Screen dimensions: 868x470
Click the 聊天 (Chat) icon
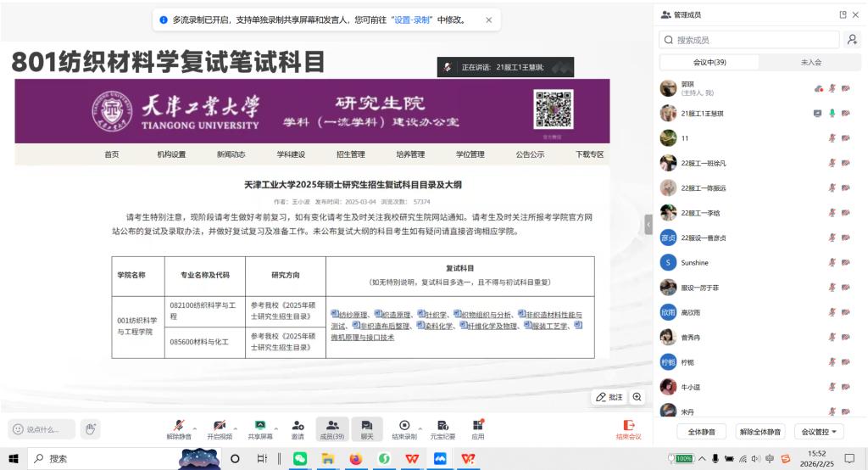click(366, 428)
